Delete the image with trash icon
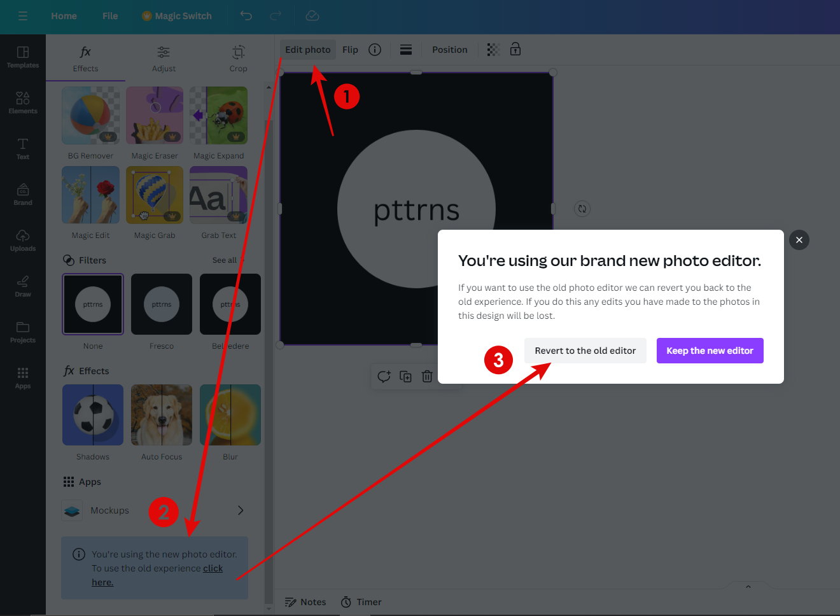The image size is (840, 616). tap(427, 376)
